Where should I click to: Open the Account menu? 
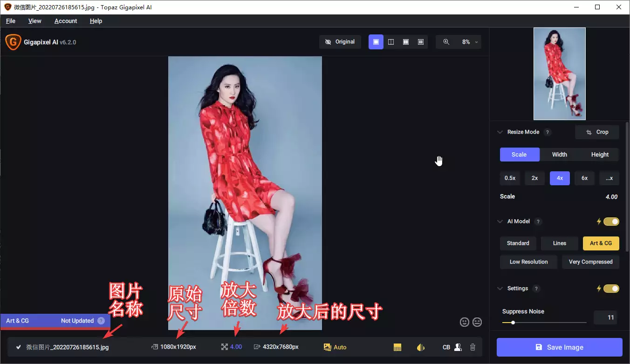(x=66, y=21)
